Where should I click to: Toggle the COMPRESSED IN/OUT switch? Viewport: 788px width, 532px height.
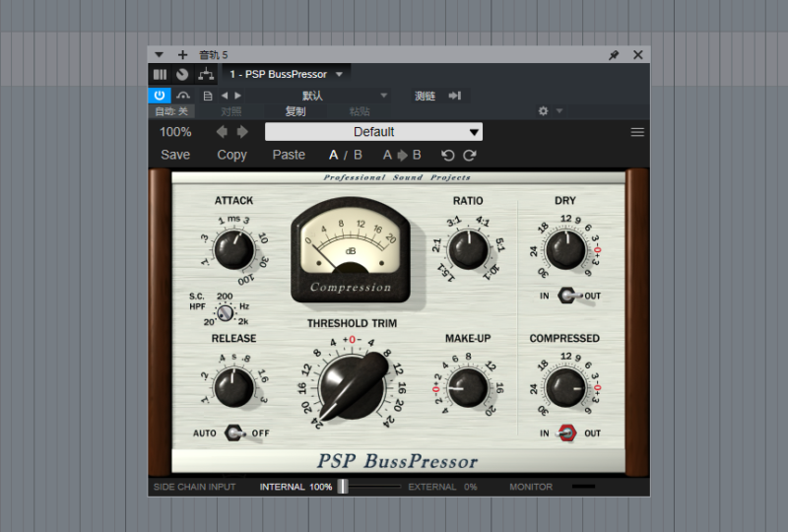click(x=567, y=432)
